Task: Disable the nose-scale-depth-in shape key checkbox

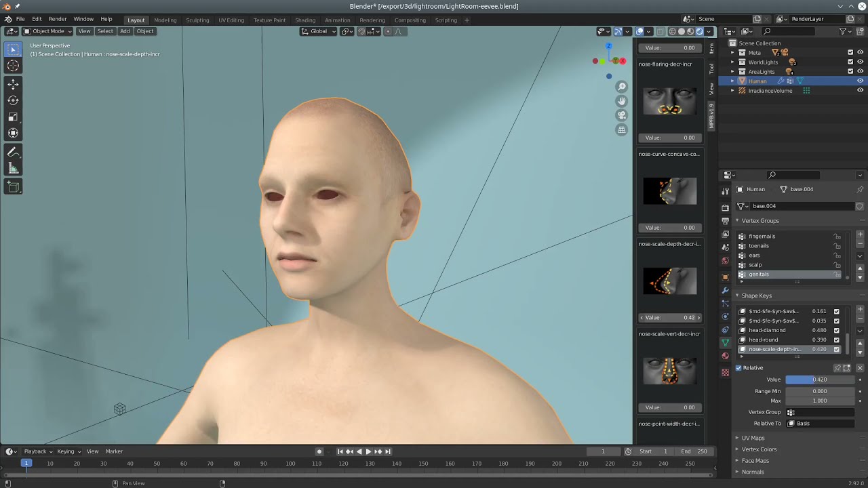Action: [x=836, y=349]
